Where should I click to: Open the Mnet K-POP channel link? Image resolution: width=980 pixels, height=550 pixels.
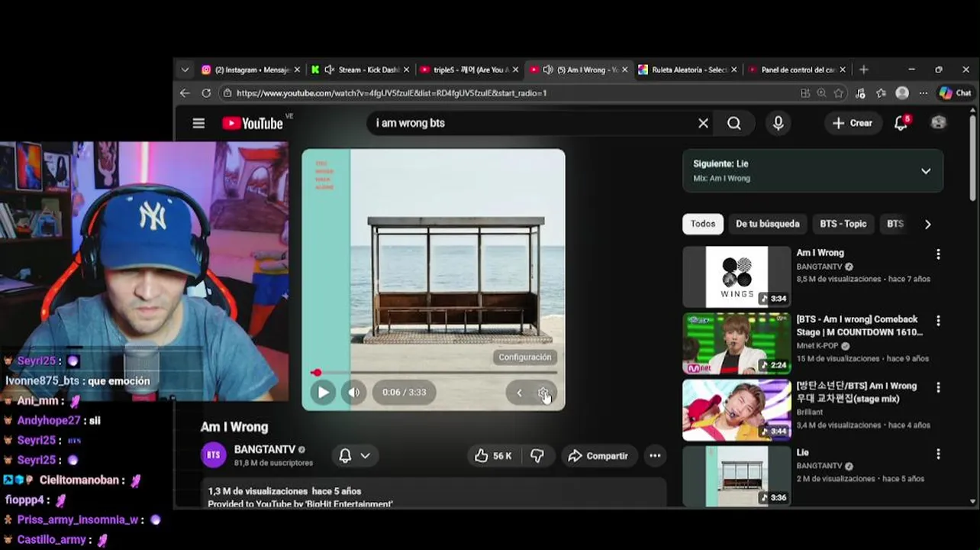tap(817, 345)
